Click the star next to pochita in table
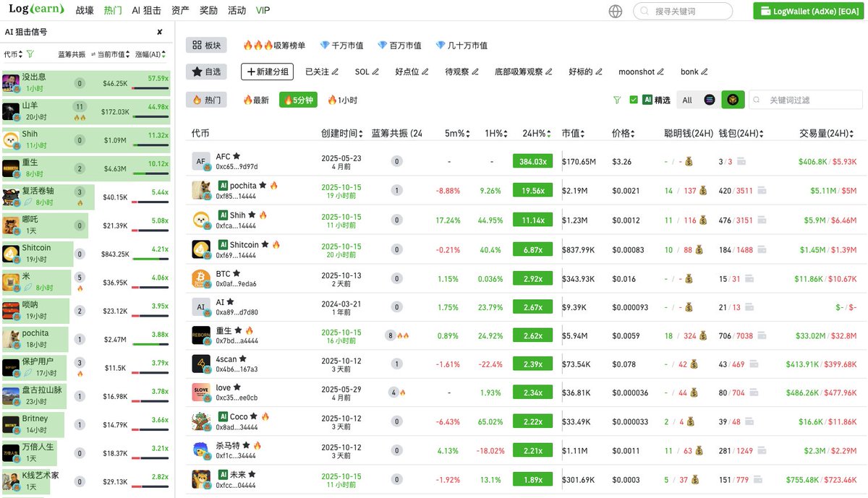Image resolution: width=868 pixels, height=498 pixels. click(263, 186)
